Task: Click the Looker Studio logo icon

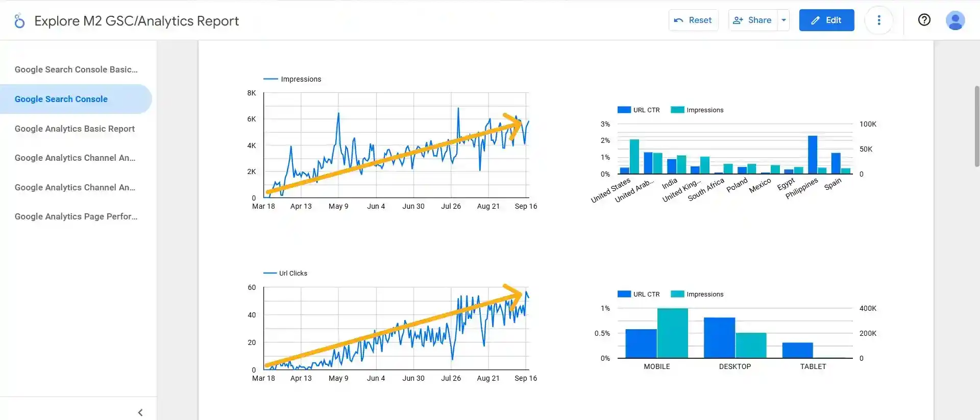Action: [x=19, y=21]
